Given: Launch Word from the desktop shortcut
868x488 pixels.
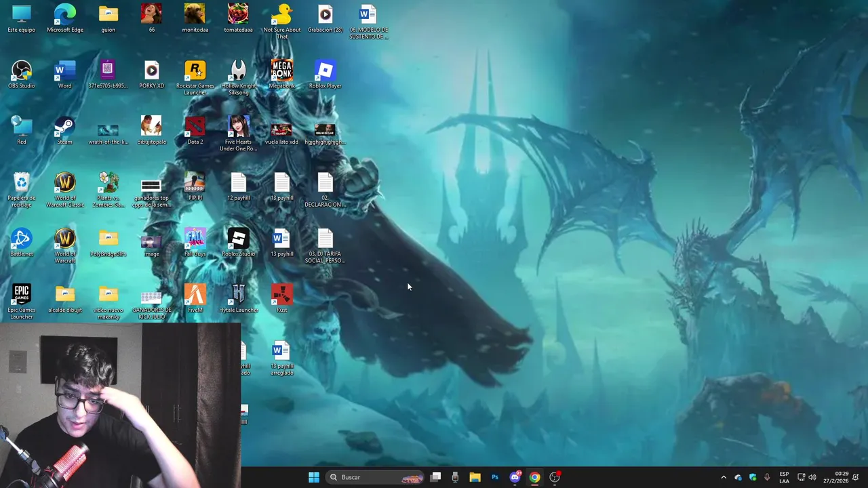Looking at the screenshot, I should point(65,75).
